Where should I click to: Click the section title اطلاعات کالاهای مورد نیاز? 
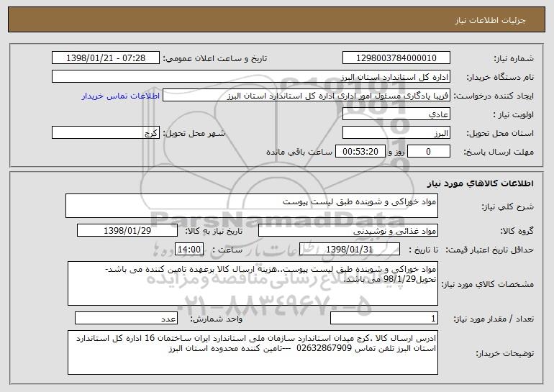[480, 183]
